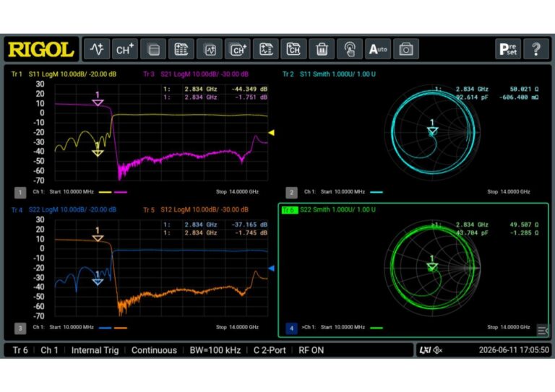Click the muted speaker icon in status bar

coord(438,350)
